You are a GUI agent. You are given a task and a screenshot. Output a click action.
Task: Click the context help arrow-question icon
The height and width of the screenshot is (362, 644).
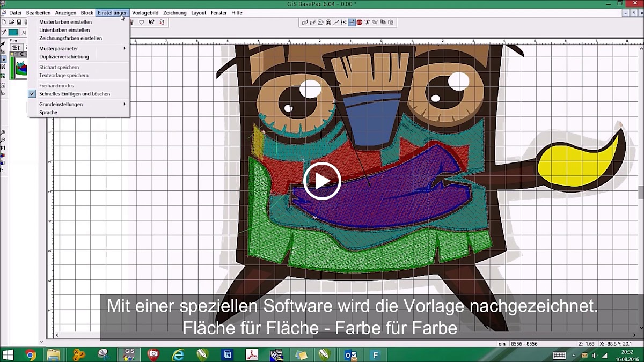coord(152,22)
